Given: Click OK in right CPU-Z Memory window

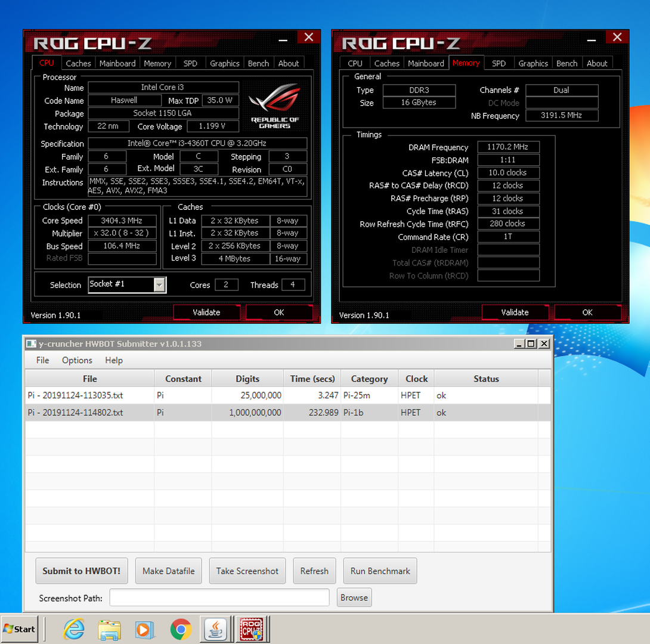Looking at the screenshot, I should [x=587, y=312].
